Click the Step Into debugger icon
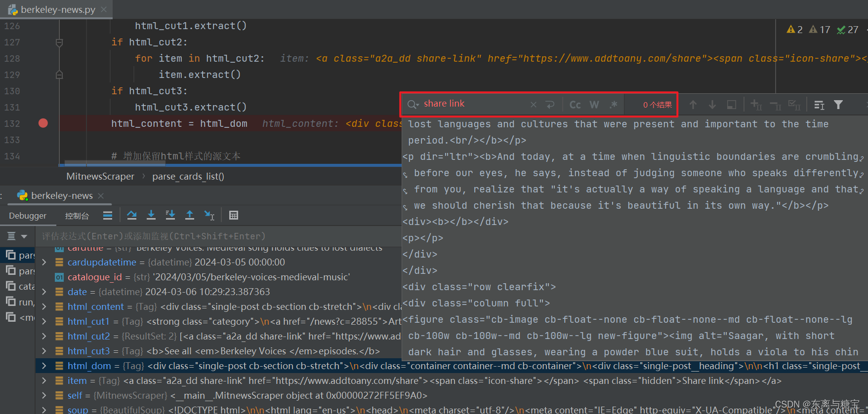This screenshot has height=414, width=868. point(151,215)
